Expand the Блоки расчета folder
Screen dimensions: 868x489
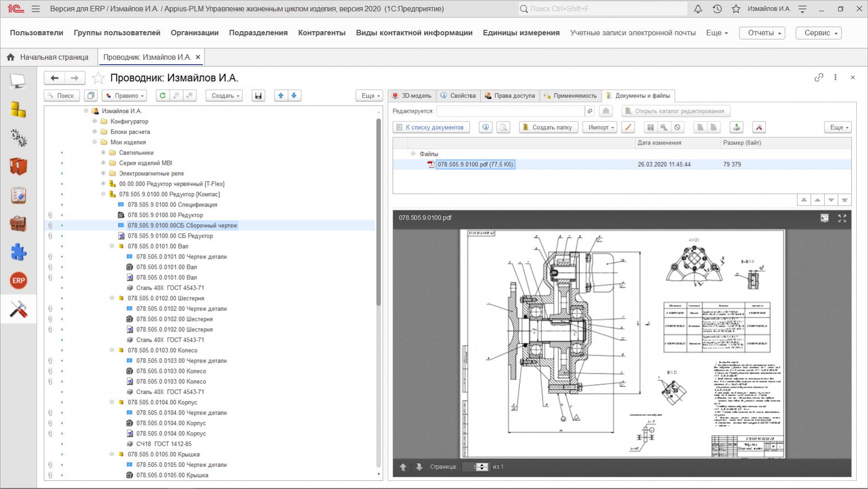(x=95, y=132)
